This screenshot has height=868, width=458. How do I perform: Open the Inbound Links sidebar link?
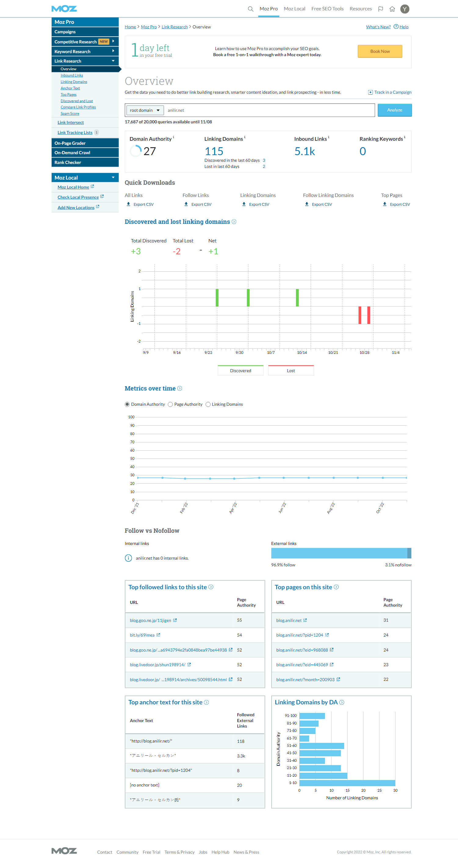[x=72, y=75]
